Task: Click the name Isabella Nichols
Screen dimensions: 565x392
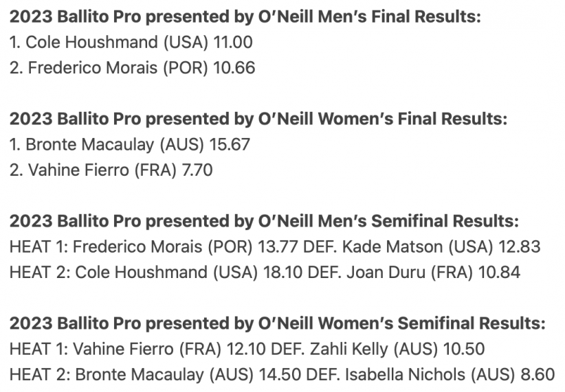Action: tap(405, 375)
